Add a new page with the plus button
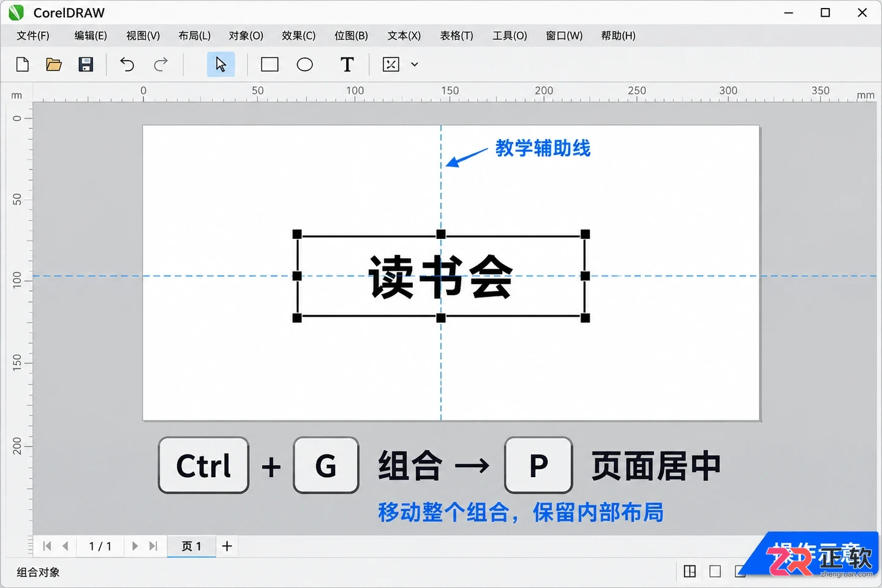This screenshot has height=588, width=882. (227, 546)
